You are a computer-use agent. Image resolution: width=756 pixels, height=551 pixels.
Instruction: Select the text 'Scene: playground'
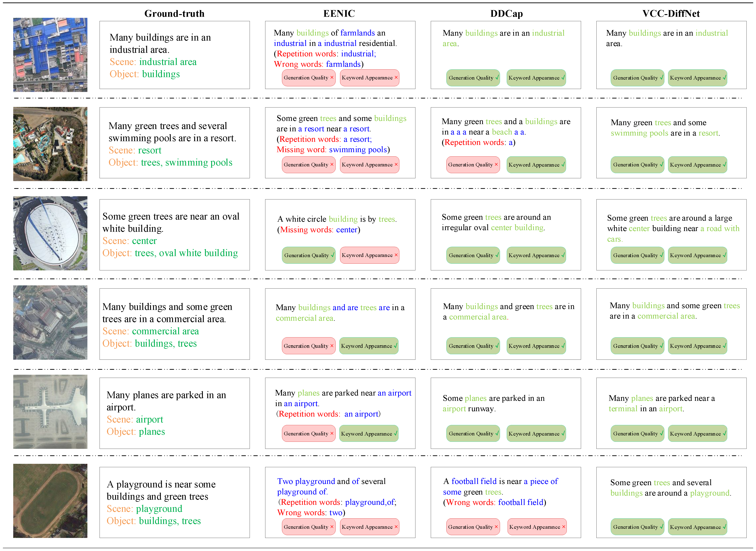pyautogui.click(x=144, y=509)
